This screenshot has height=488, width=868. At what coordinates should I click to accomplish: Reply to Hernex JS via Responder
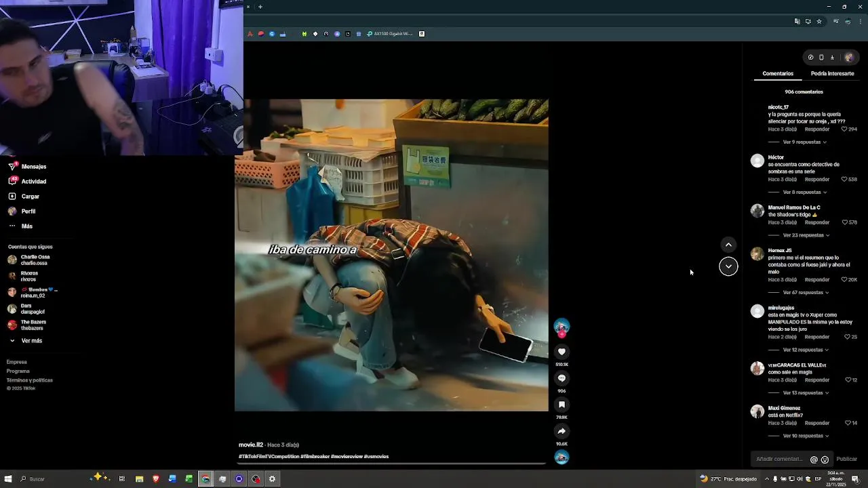pos(816,280)
